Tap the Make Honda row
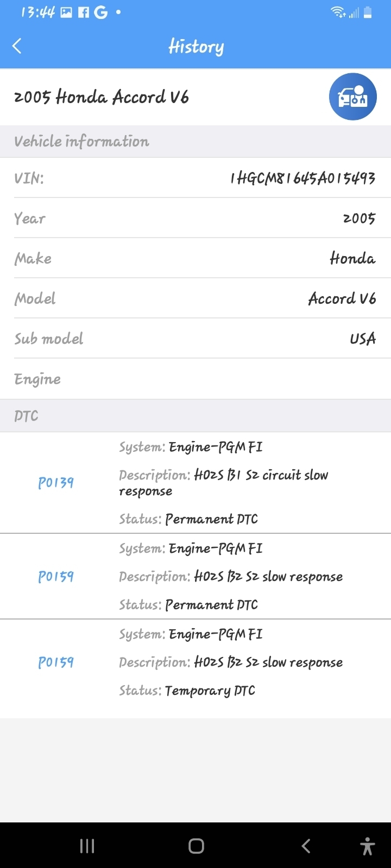 (x=195, y=258)
